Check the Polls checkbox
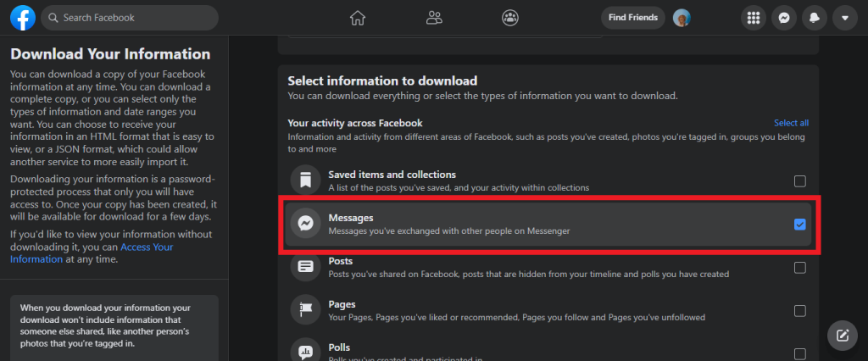 click(799, 354)
